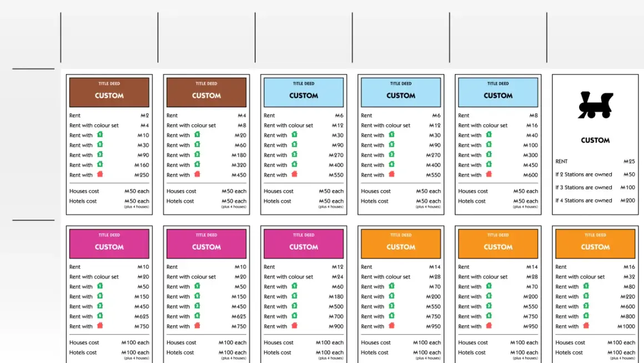Click the M24 colour set rent value
The width and height of the screenshot is (644, 363).
tap(338, 277)
